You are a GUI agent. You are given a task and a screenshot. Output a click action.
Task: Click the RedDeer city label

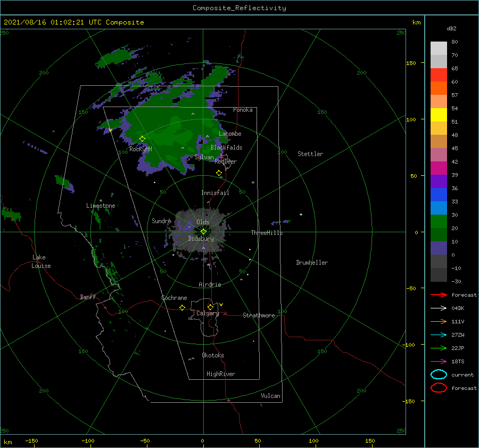point(226,161)
